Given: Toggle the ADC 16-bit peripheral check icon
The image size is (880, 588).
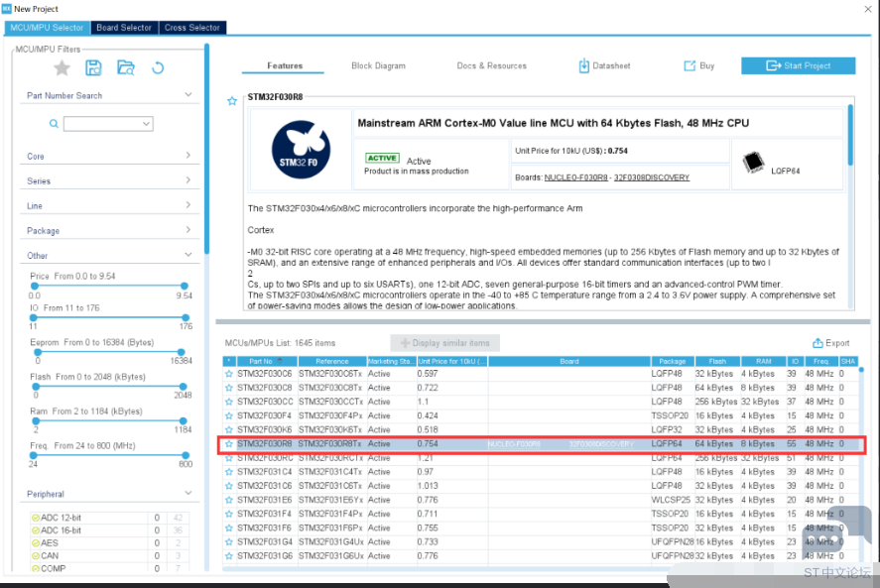Looking at the screenshot, I should coord(36,530).
